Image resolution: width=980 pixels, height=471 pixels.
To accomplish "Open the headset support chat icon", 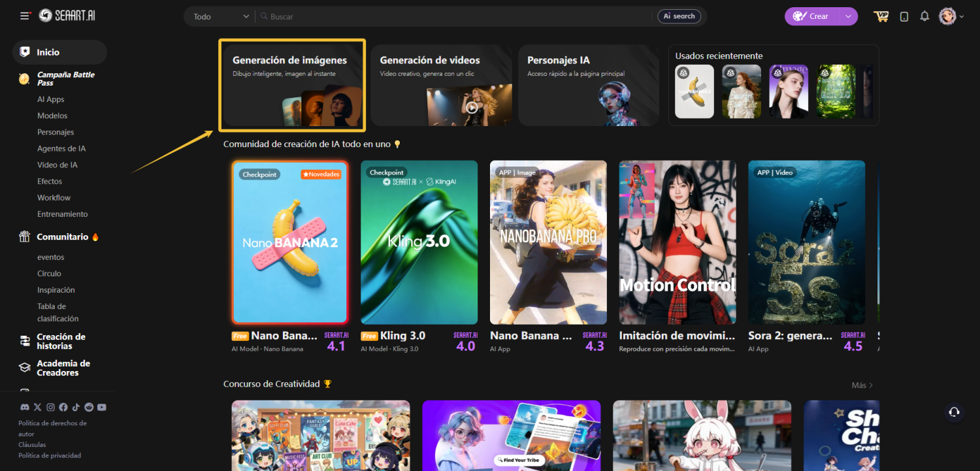I will [954, 412].
